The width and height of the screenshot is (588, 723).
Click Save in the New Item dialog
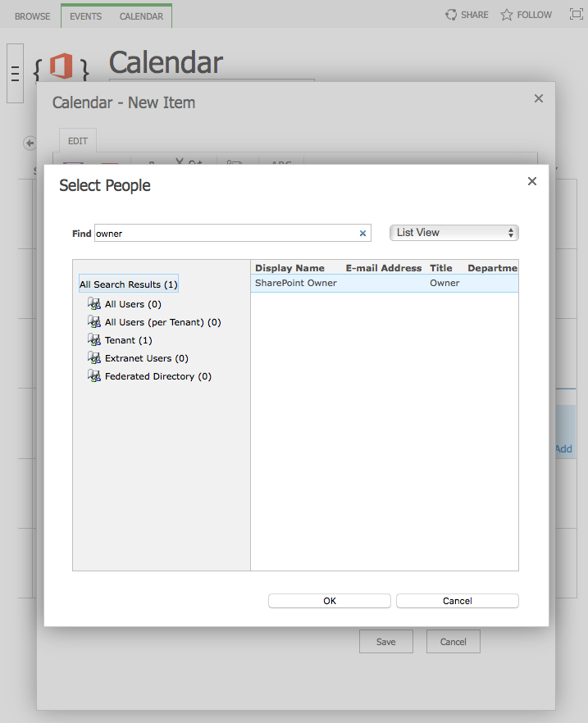click(x=386, y=642)
